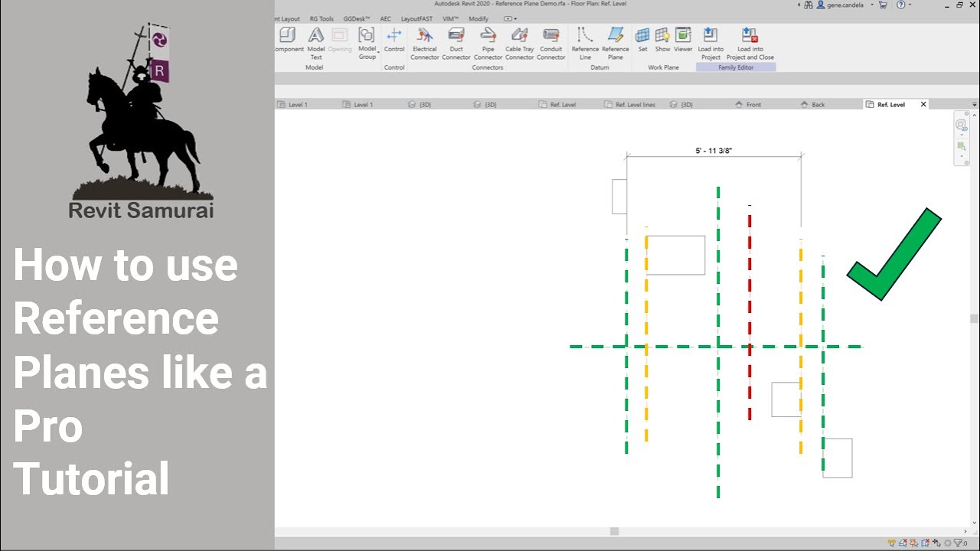Add an Electrical Connector

pos(425,43)
